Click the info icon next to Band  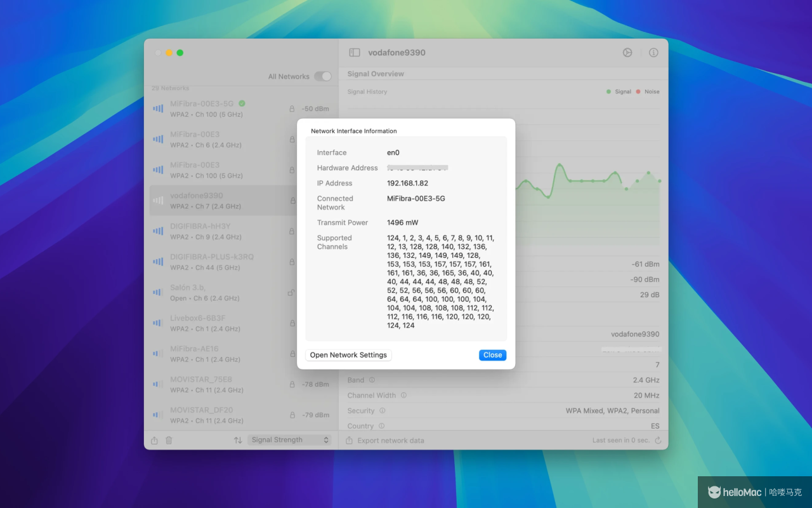pyautogui.click(x=372, y=380)
